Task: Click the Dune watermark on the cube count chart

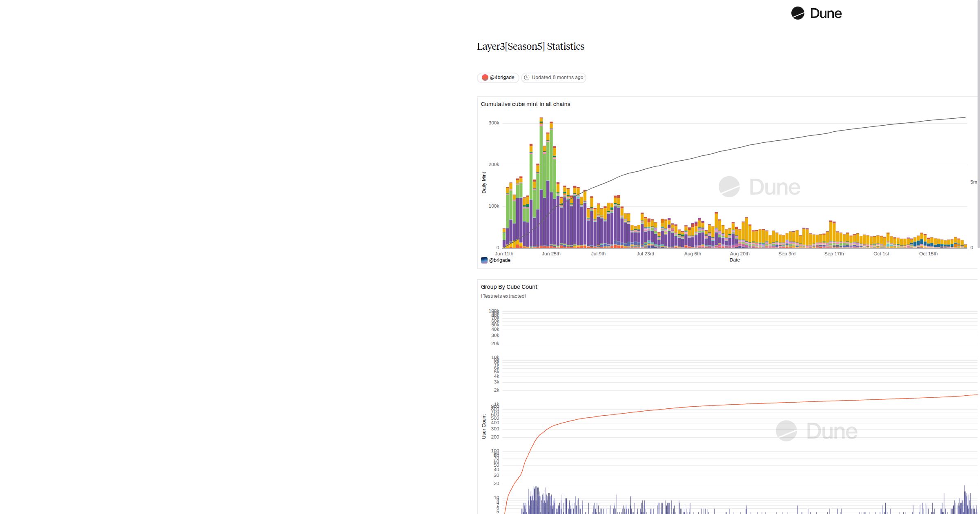Action: [817, 431]
